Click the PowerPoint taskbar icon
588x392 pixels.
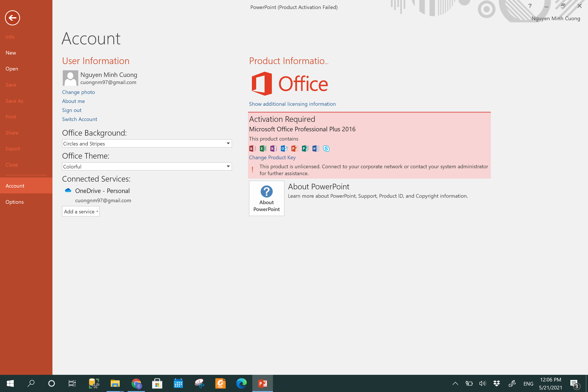click(262, 383)
